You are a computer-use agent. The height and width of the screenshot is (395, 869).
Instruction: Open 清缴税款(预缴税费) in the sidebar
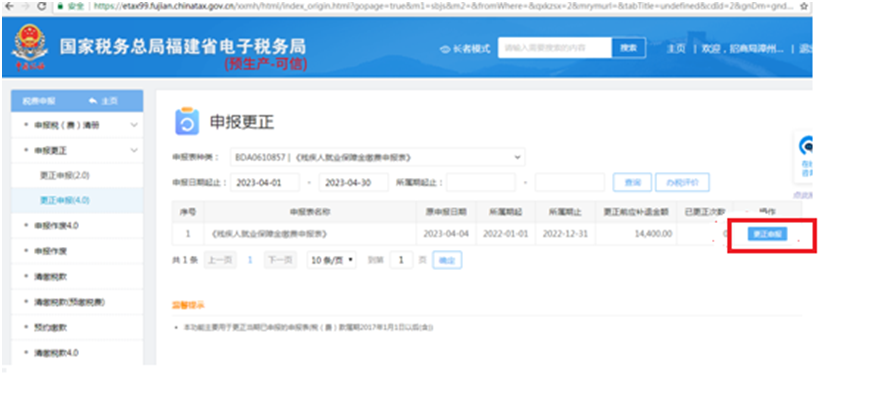point(69,302)
